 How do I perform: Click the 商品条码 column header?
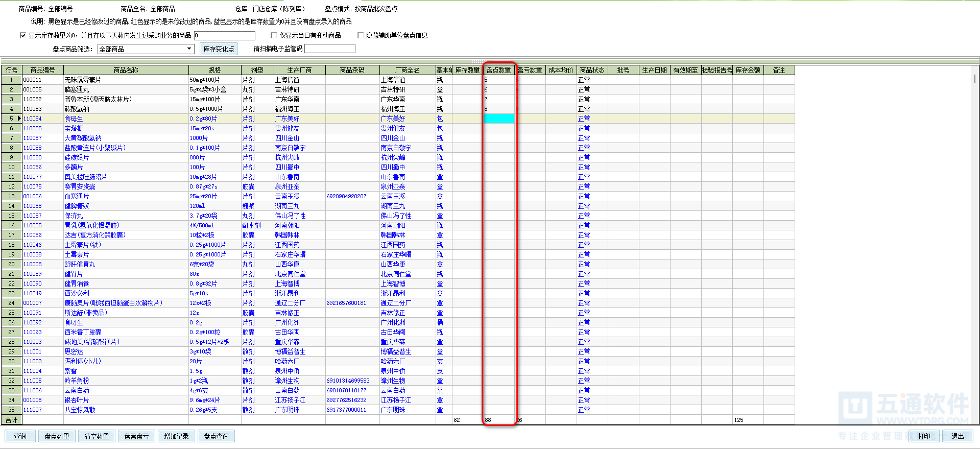pyautogui.click(x=352, y=70)
